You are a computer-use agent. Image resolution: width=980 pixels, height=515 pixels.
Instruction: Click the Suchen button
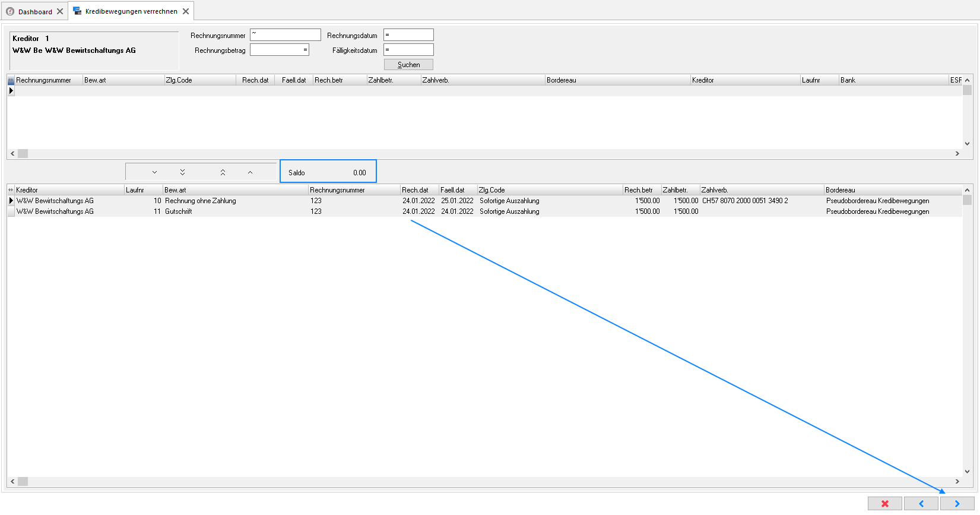point(408,65)
